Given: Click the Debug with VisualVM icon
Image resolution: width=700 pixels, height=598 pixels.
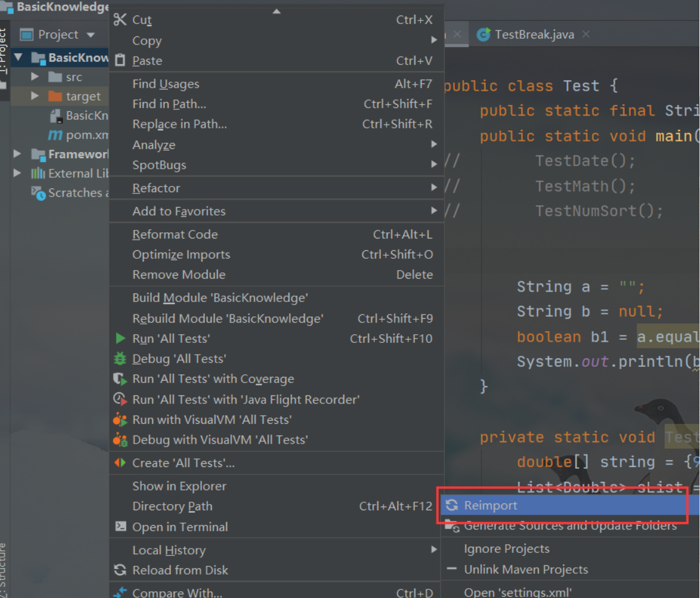Looking at the screenshot, I should (120, 439).
